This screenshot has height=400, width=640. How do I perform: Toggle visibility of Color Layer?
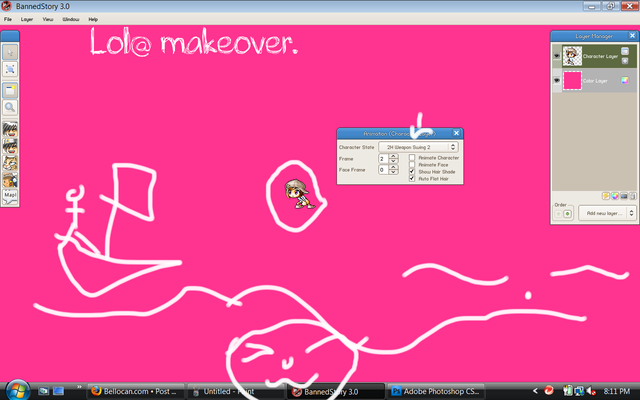[x=557, y=80]
